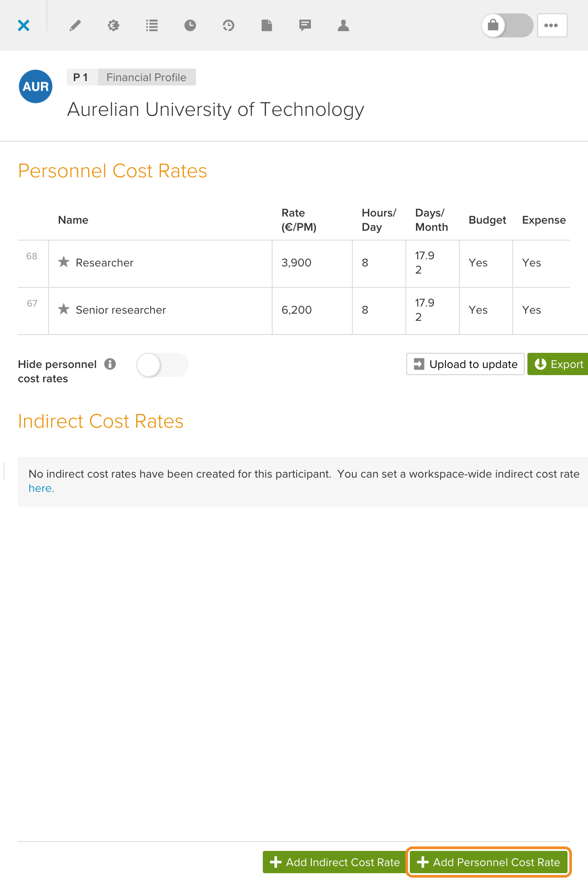Click Add Indirect Cost Rate button

pyautogui.click(x=335, y=862)
